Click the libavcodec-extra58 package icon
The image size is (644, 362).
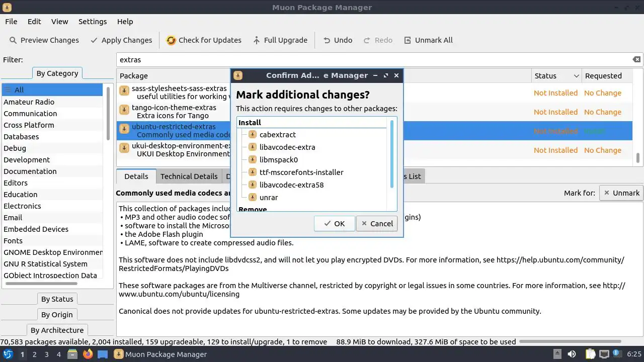click(x=253, y=185)
